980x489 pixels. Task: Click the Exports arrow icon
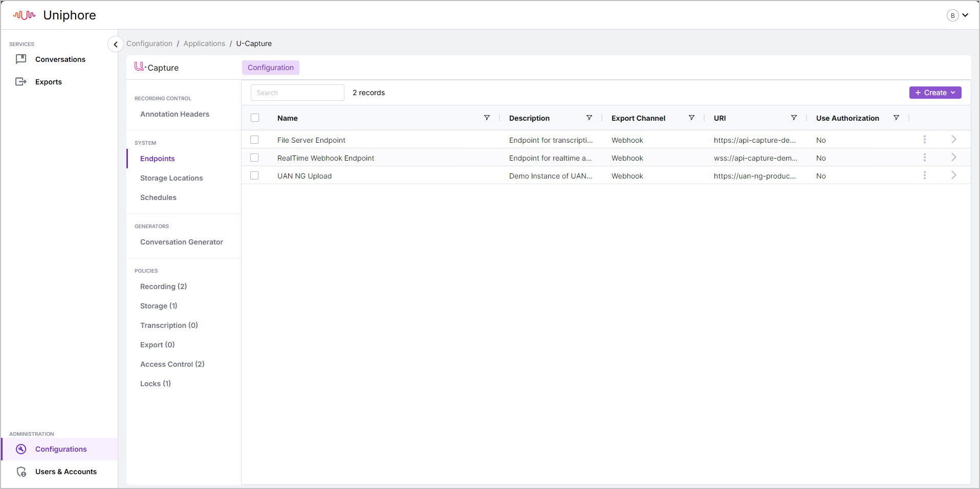(x=21, y=82)
